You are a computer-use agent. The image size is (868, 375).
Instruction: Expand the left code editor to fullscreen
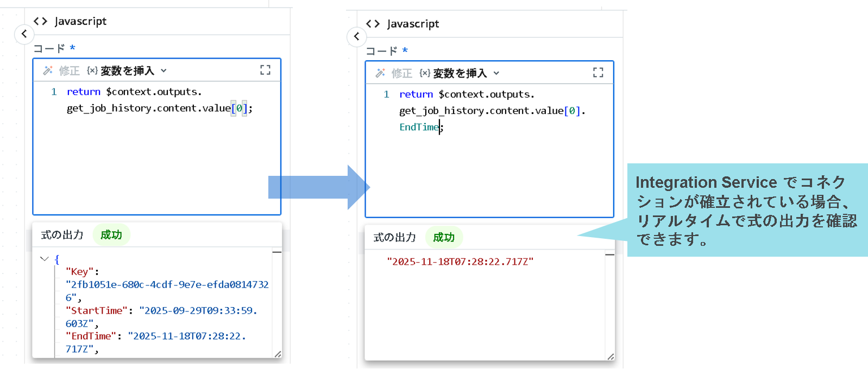[x=265, y=70]
